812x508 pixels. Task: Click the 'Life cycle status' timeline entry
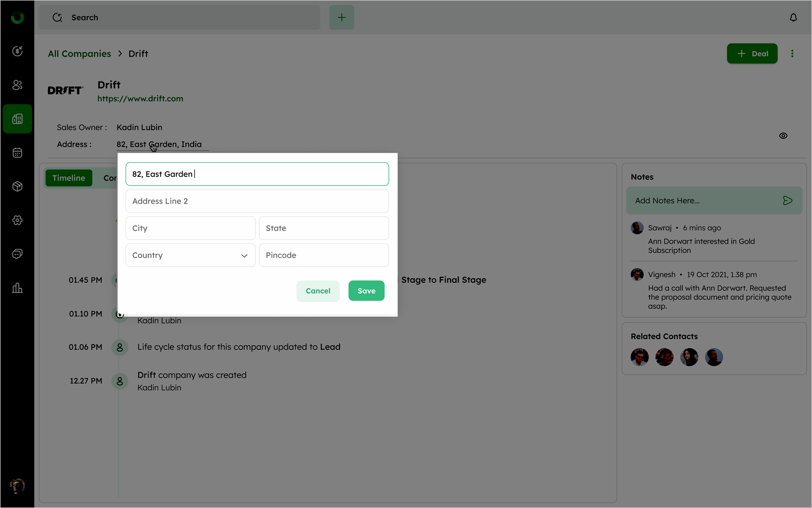[239, 347]
